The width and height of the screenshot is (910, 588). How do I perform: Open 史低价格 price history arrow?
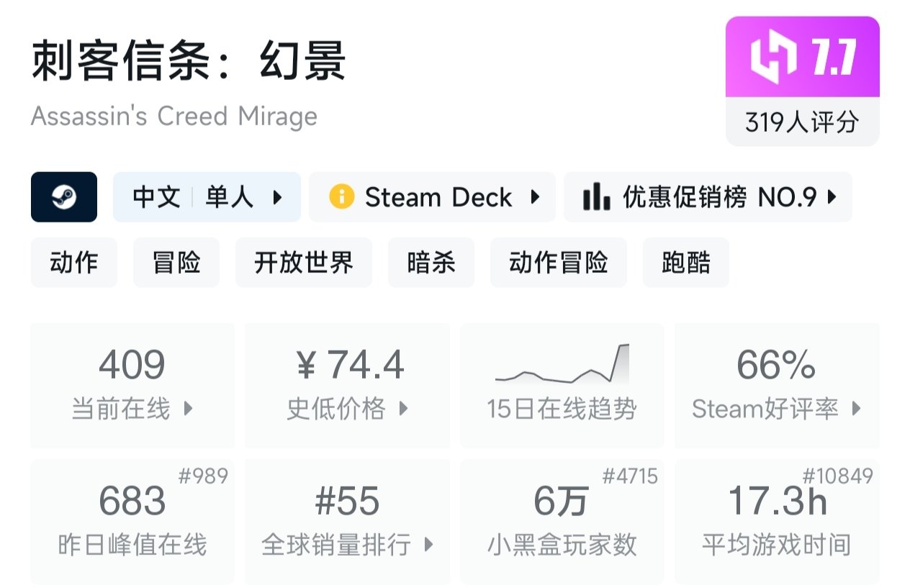pos(403,409)
